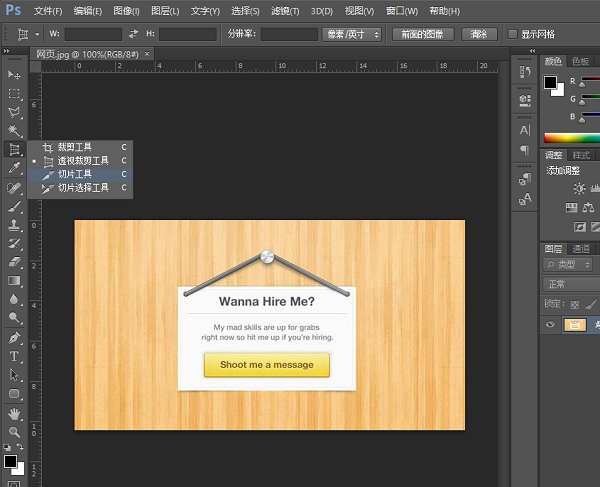Viewport: 600px width, 487px height.
Task: Swap the W and H values
Action: (133, 34)
